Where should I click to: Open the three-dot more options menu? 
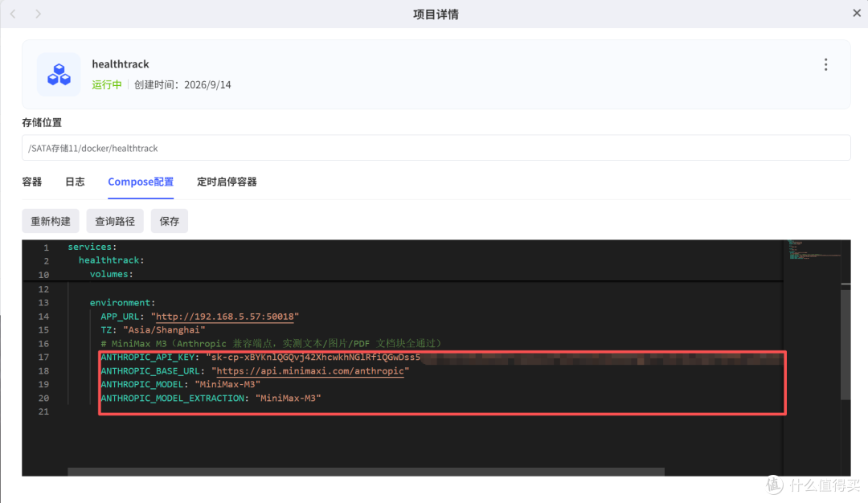click(825, 65)
